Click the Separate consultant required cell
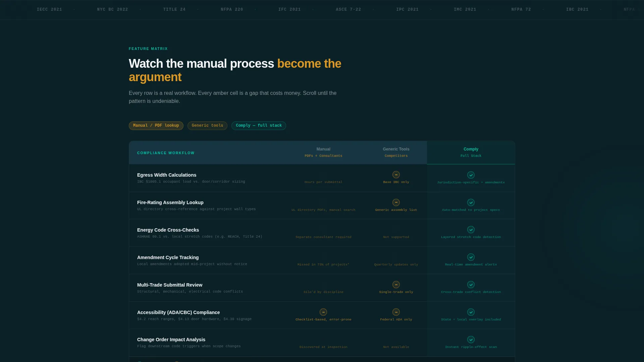 click(x=323, y=237)
